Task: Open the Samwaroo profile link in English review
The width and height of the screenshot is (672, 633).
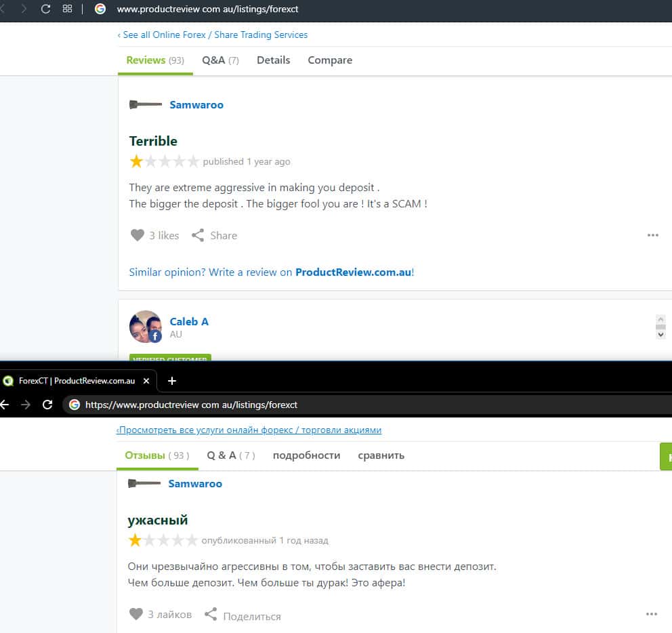Action: 196,105
